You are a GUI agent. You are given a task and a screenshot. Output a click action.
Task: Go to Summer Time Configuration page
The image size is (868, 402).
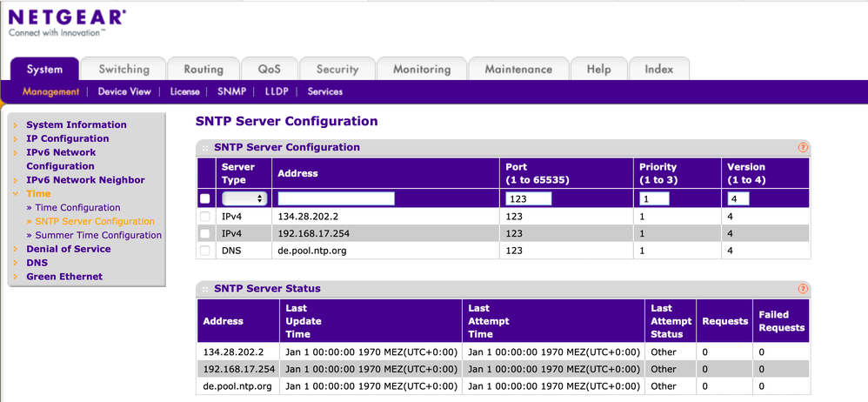point(98,235)
